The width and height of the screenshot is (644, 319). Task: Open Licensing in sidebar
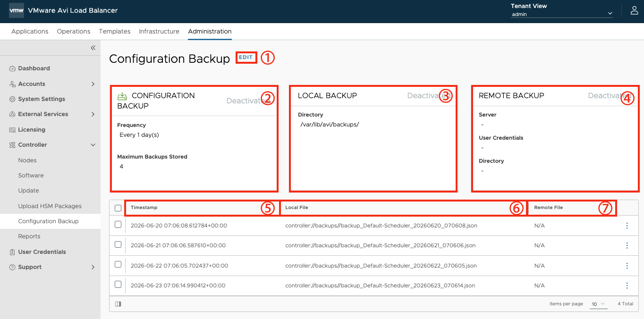pos(32,130)
